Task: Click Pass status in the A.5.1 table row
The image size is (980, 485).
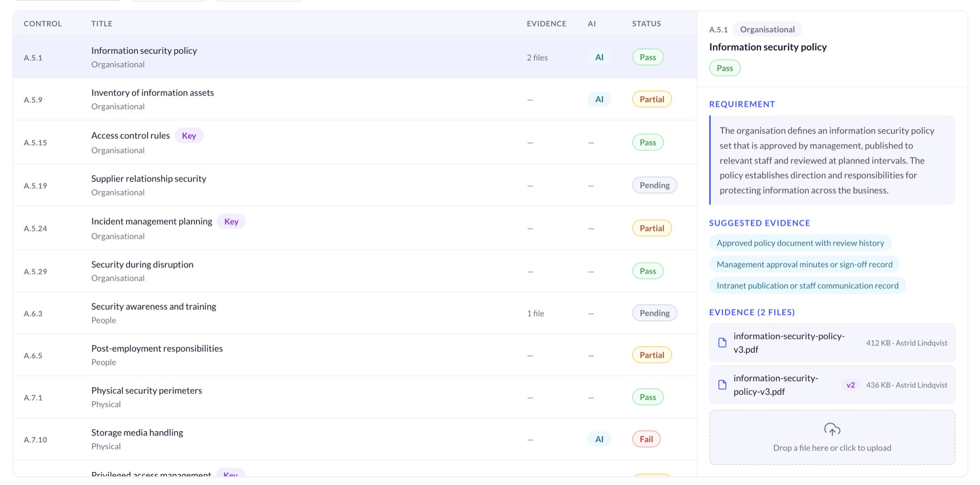Action: [x=648, y=57]
